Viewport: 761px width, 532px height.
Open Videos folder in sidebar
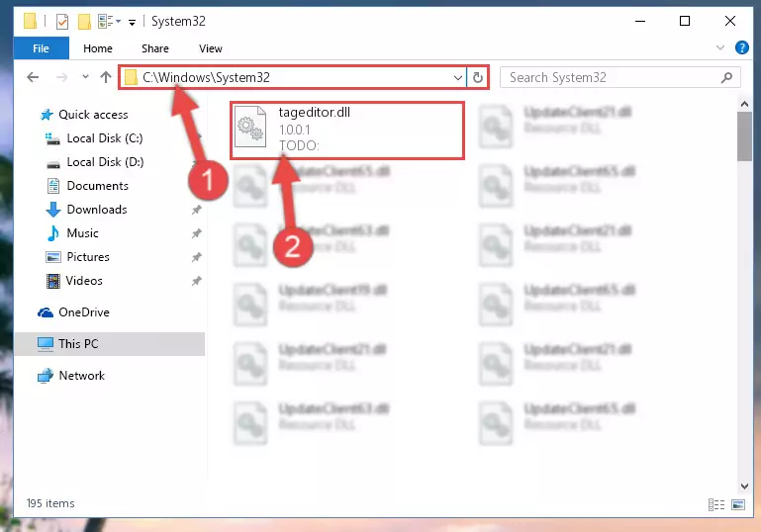[x=84, y=281]
